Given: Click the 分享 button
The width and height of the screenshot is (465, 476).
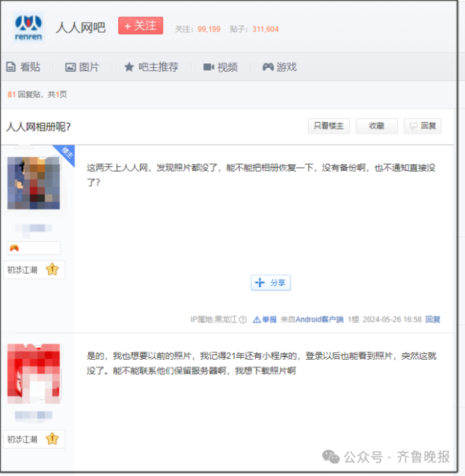Looking at the screenshot, I should (270, 283).
